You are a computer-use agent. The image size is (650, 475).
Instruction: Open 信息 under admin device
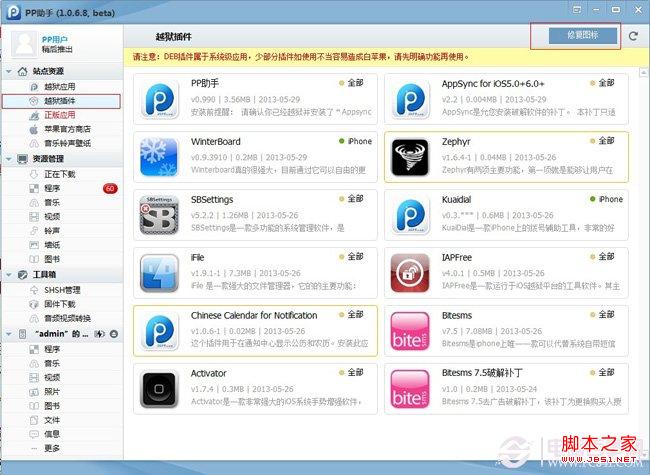[x=52, y=434]
